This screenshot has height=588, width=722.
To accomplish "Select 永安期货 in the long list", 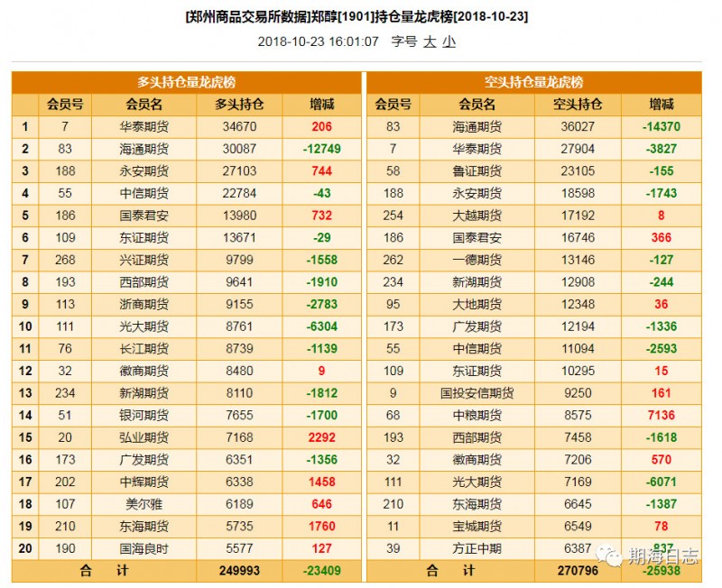I will 144,171.
